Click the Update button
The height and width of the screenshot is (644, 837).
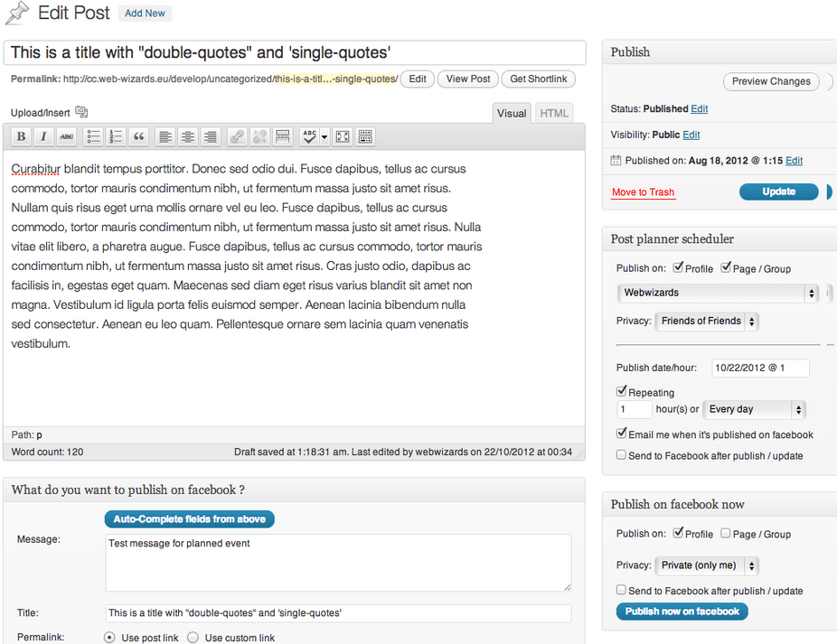click(779, 191)
